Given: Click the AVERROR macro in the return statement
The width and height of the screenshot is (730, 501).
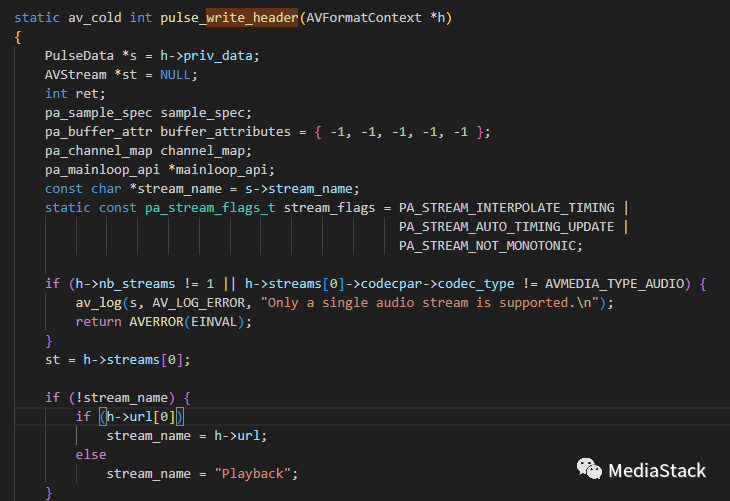Looking at the screenshot, I should point(156,322).
